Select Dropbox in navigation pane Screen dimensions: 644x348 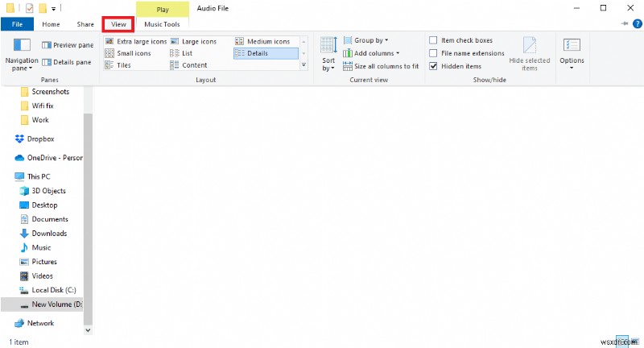click(x=34, y=139)
